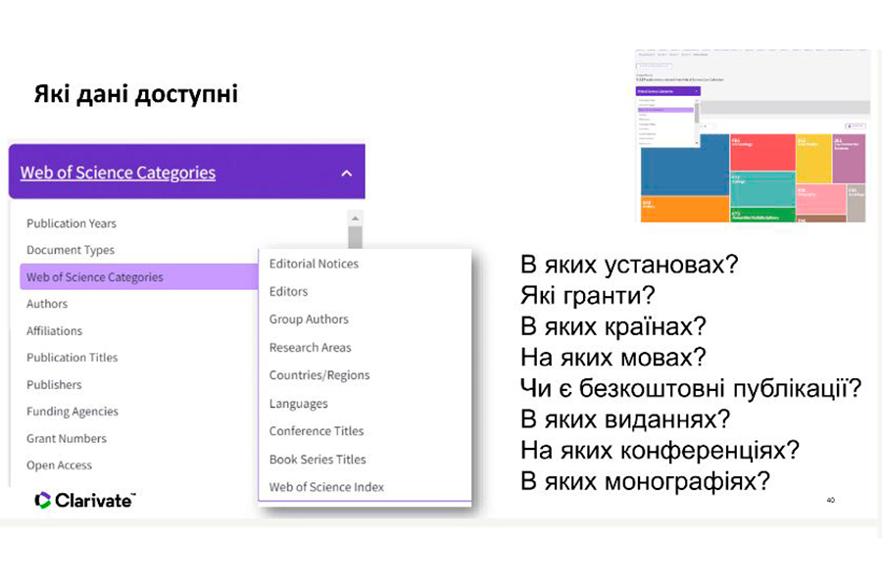
Task: Click the text 'На яких мовах?'
Action: pos(613,358)
